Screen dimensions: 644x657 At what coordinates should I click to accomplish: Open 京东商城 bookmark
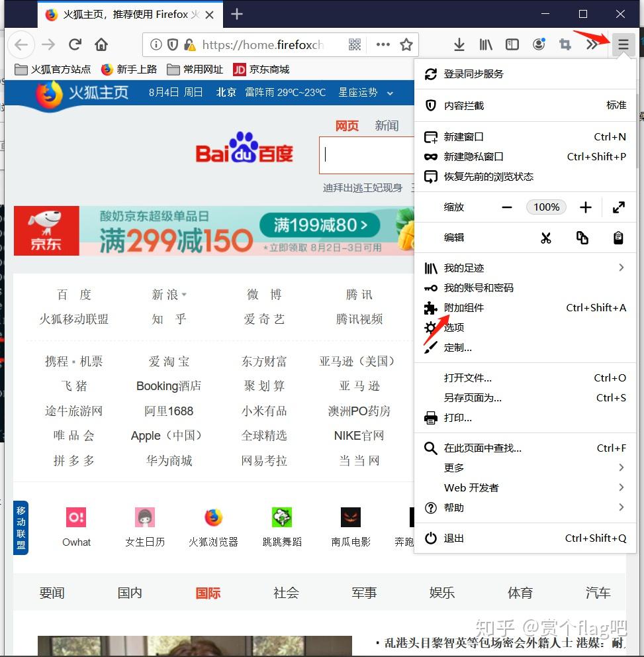[x=261, y=70]
